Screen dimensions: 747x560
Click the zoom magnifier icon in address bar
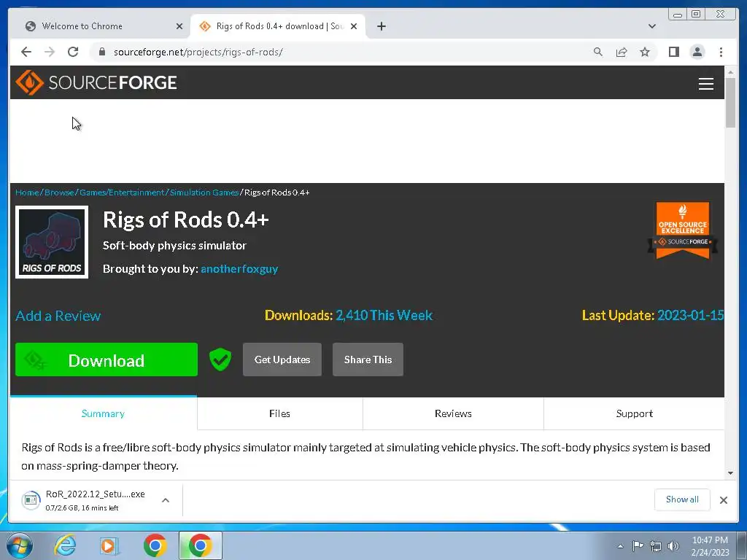tap(598, 52)
